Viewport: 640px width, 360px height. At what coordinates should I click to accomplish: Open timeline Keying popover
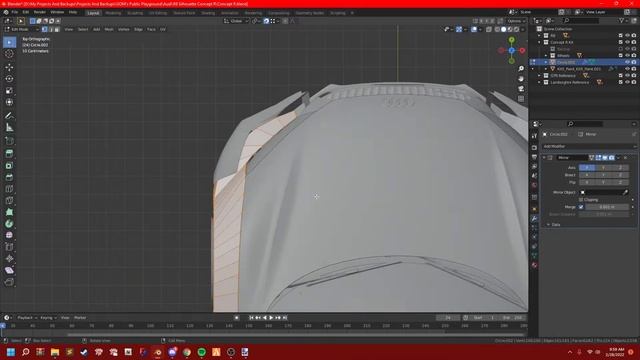(48, 318)
